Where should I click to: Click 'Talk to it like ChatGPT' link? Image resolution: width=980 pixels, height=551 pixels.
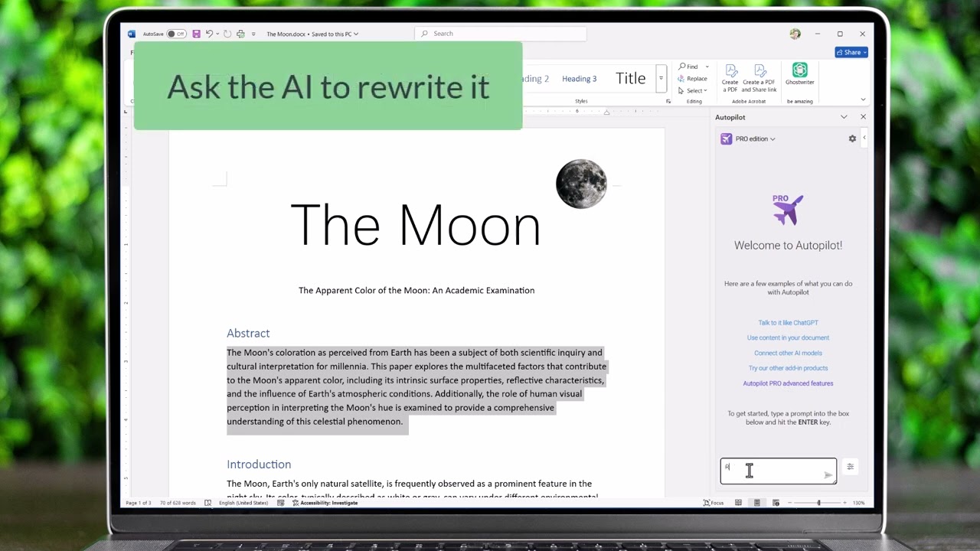point(788,323)
